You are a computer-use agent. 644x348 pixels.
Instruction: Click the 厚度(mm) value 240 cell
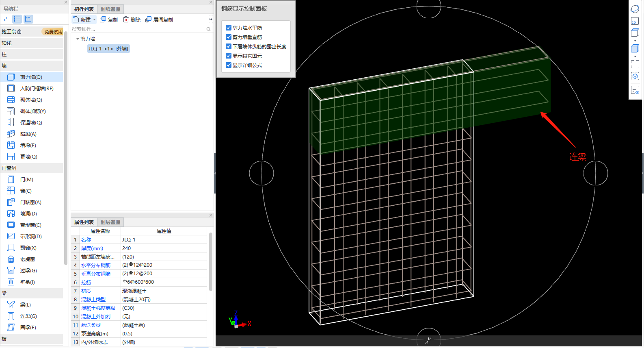(164, 248)
